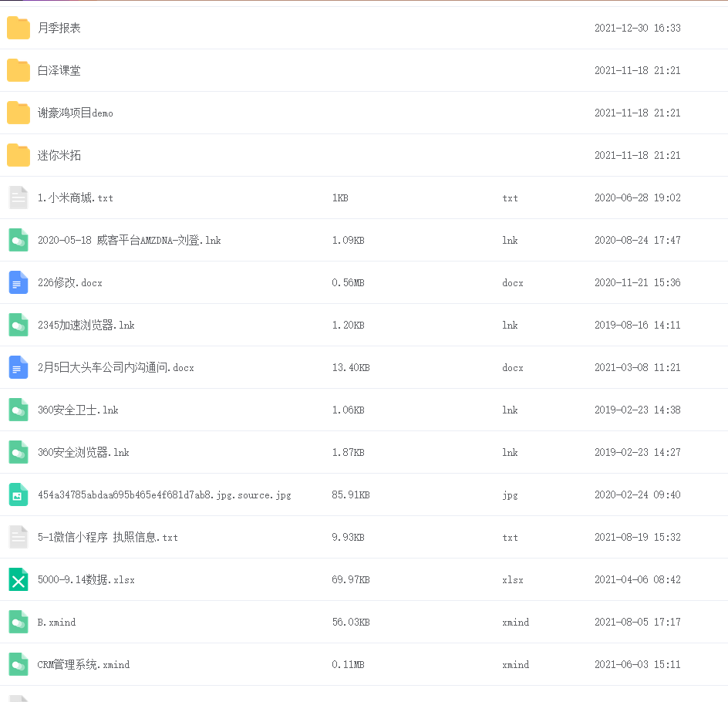Select the 月季报表 folder name
The width and height of the screenshot is (728, 702).
[59, 28]
